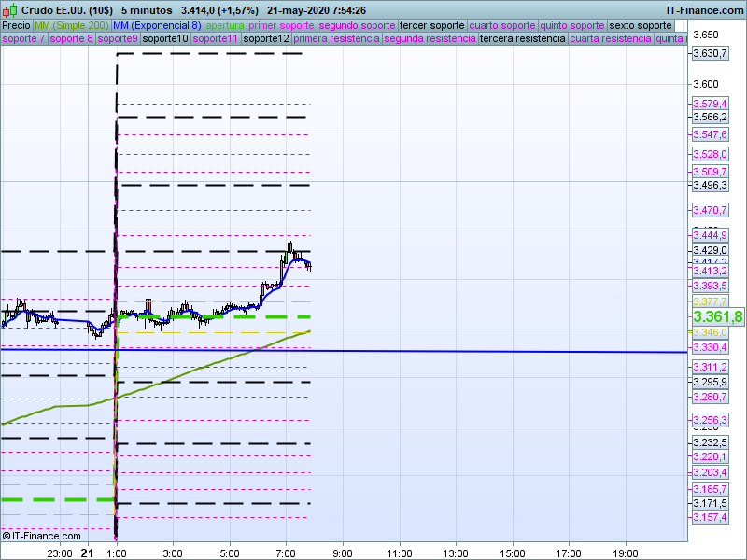The height and width of the screenshot is (560, 747).
Task: Click the 3.429,0 price level label
Action: [x=710, y=250]
